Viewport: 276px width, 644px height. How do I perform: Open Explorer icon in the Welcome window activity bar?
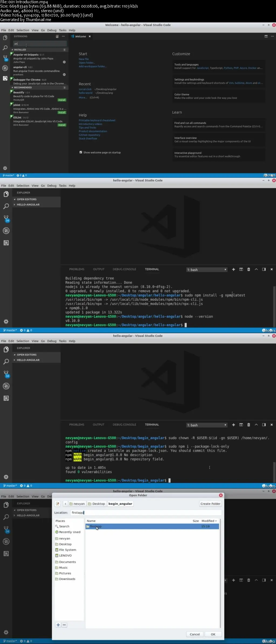coord(5,38)
